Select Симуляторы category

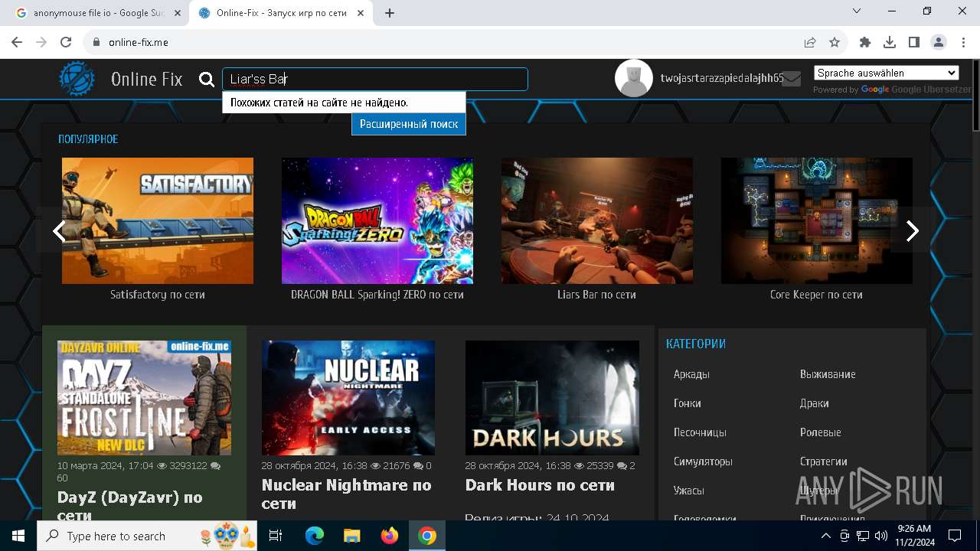coord(703,461)
